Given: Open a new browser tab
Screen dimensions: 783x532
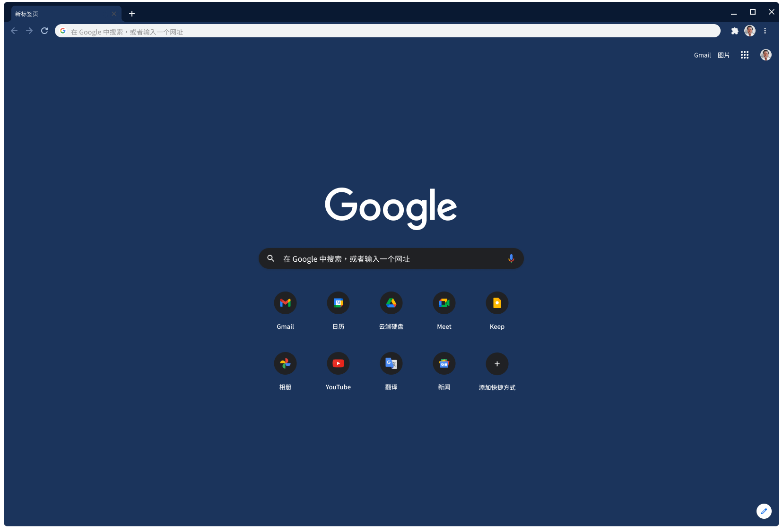Looking at the screenshot, I should 132,13.
